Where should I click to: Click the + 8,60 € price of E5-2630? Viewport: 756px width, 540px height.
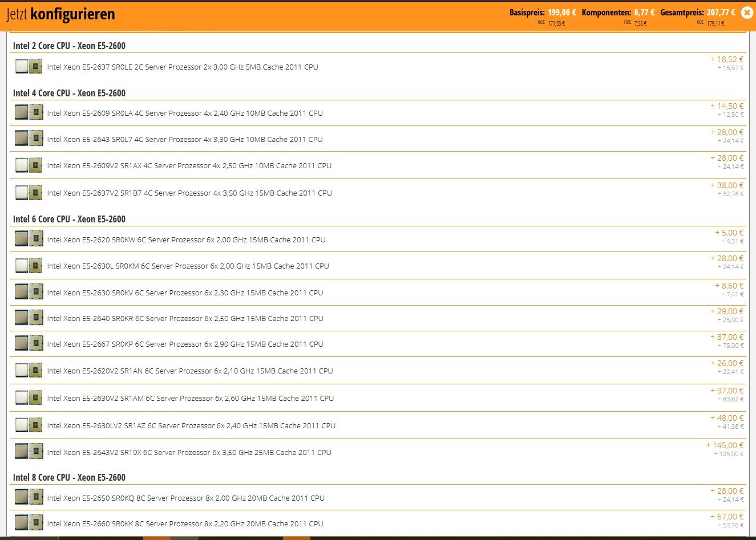729,286
